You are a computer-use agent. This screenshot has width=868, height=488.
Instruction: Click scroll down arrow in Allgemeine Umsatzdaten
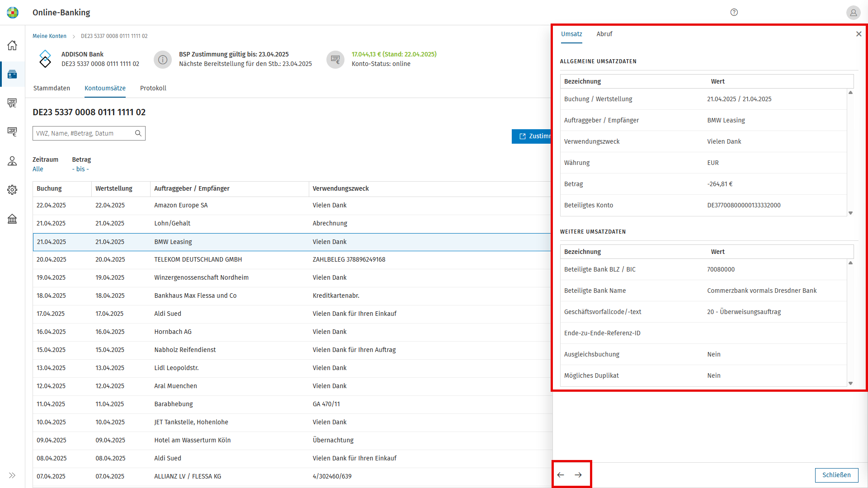click(850, 213)
